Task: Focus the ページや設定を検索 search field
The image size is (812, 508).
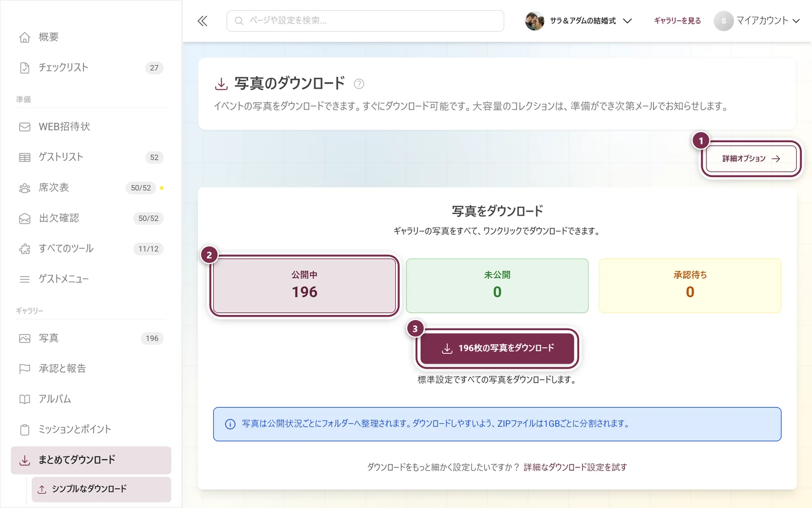Action: 365,21
